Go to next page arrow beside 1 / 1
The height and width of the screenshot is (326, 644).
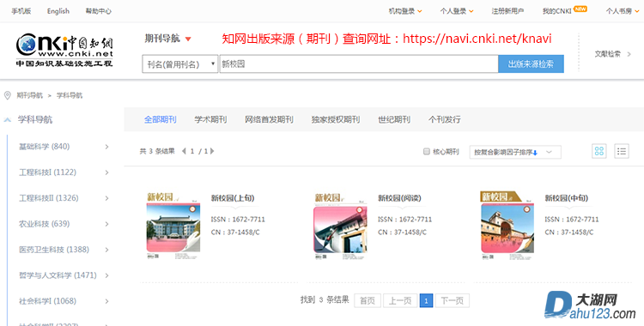pos(212,151)
